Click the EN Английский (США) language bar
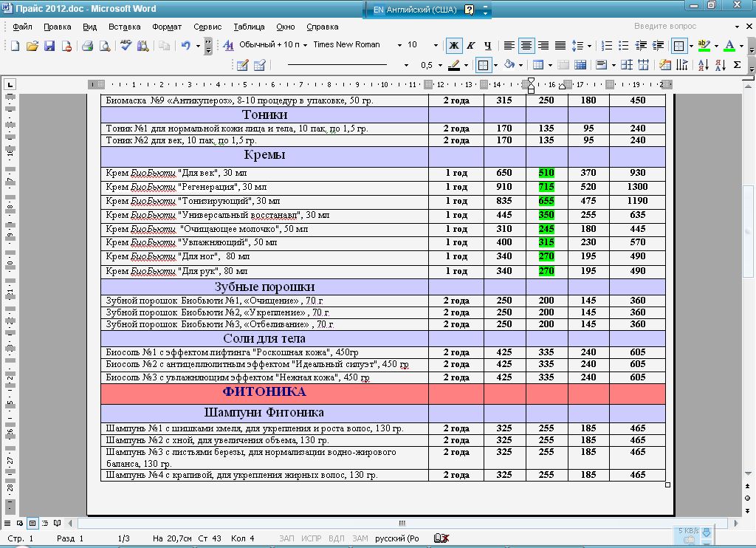The image size is (756, 548). tap(415, 10)
